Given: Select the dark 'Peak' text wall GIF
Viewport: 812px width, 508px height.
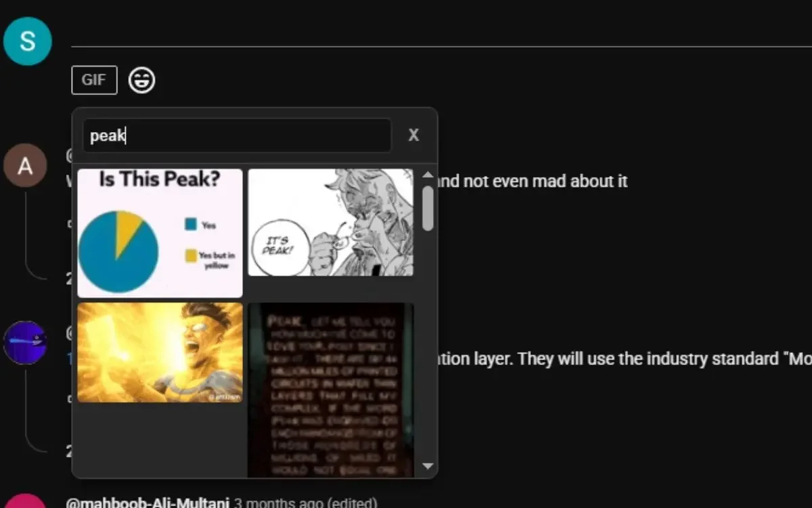Looking at the screenshot, I should 330,390.
